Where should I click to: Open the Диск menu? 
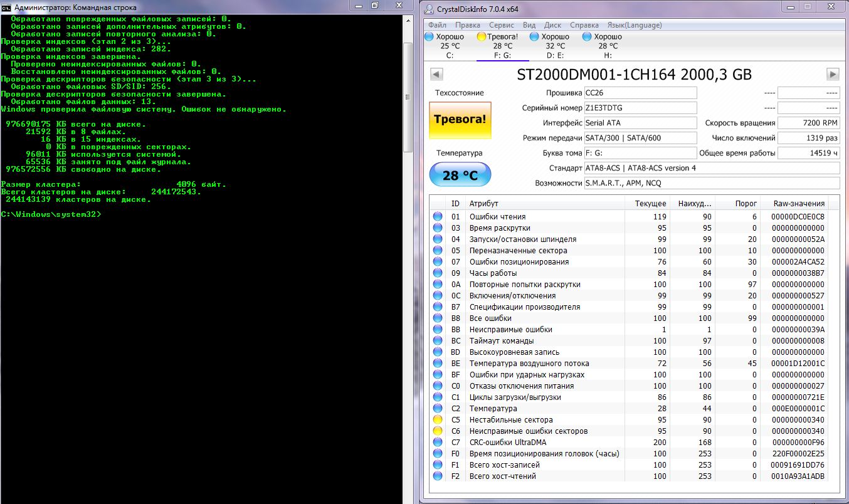tap(552, 25)
